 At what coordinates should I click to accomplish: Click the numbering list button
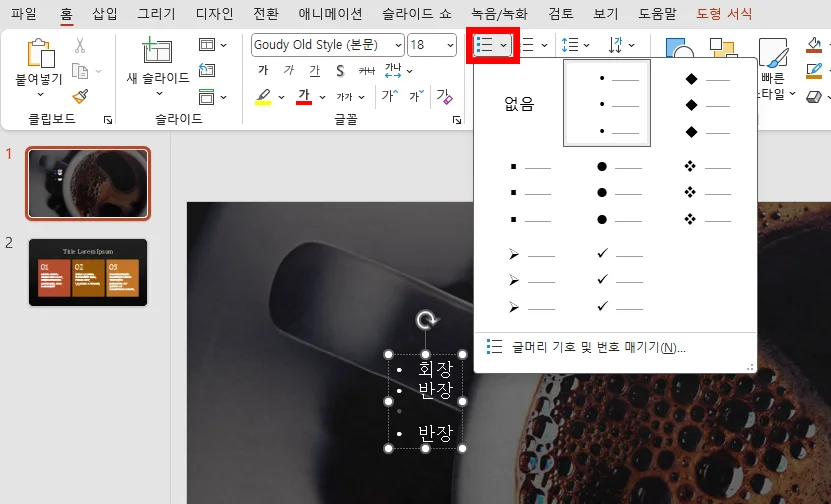click(527, 45)
